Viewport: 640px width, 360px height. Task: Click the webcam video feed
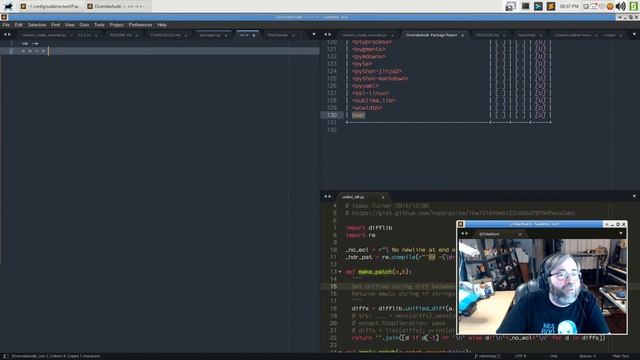(542, 287)
